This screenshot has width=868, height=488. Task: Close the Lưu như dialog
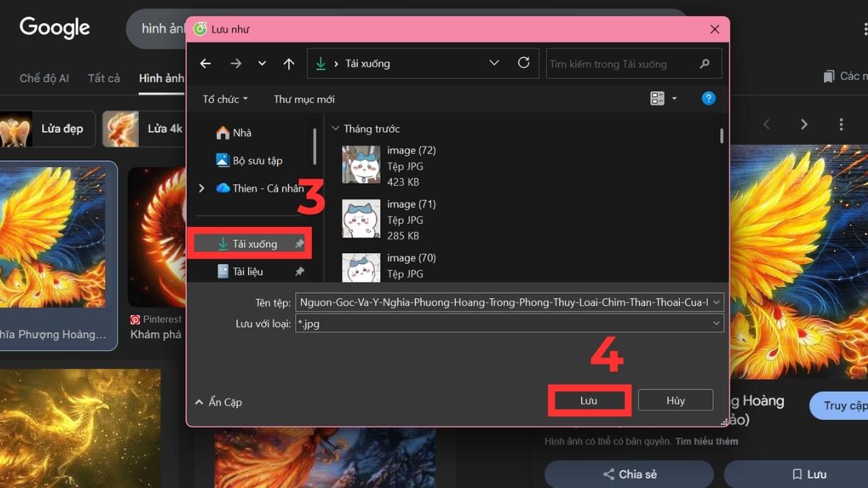point(715,30)
